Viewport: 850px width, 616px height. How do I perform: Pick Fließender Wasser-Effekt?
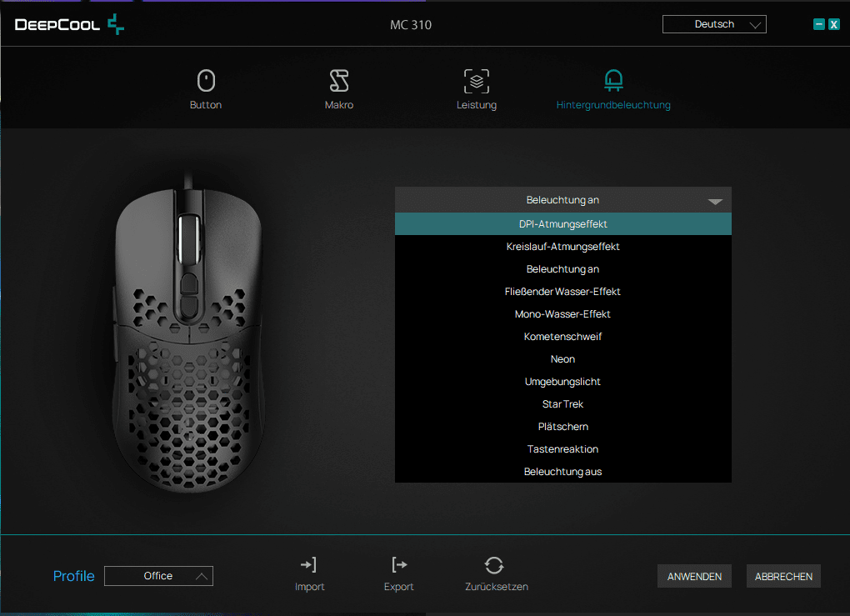click(x=563, y=292)
